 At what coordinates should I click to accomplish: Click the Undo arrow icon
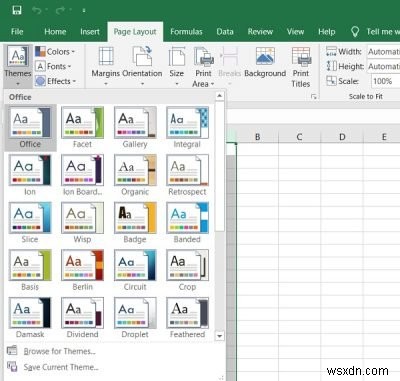tap(36, 11)
